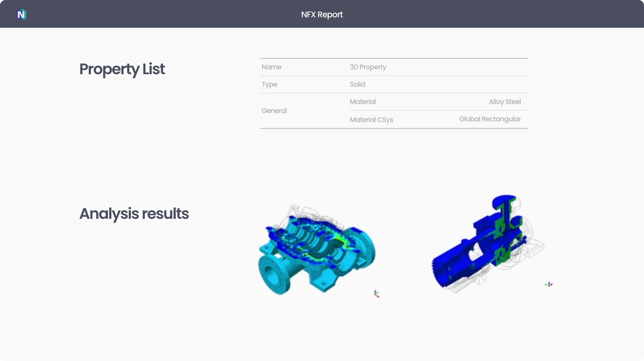The height and width of the screenshot is (361, 644).
Task: Click the Material CSys label cell
Action: click(372, 120)
